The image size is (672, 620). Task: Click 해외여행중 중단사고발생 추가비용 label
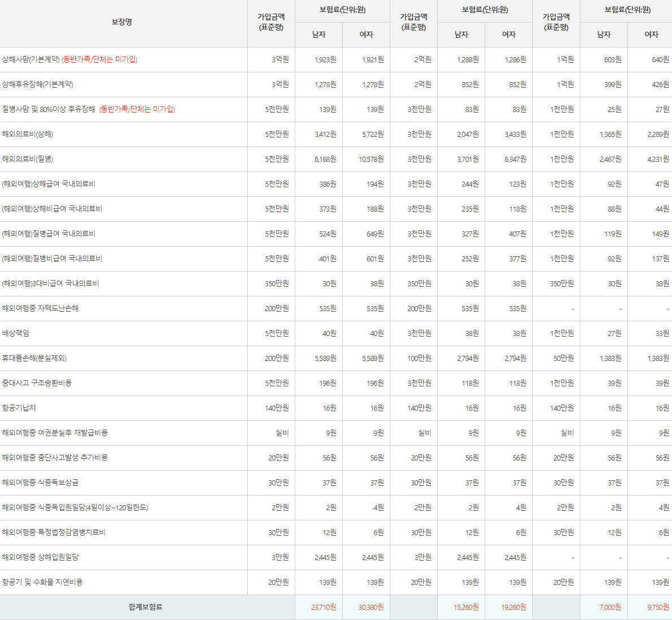[x=55, y=458]
